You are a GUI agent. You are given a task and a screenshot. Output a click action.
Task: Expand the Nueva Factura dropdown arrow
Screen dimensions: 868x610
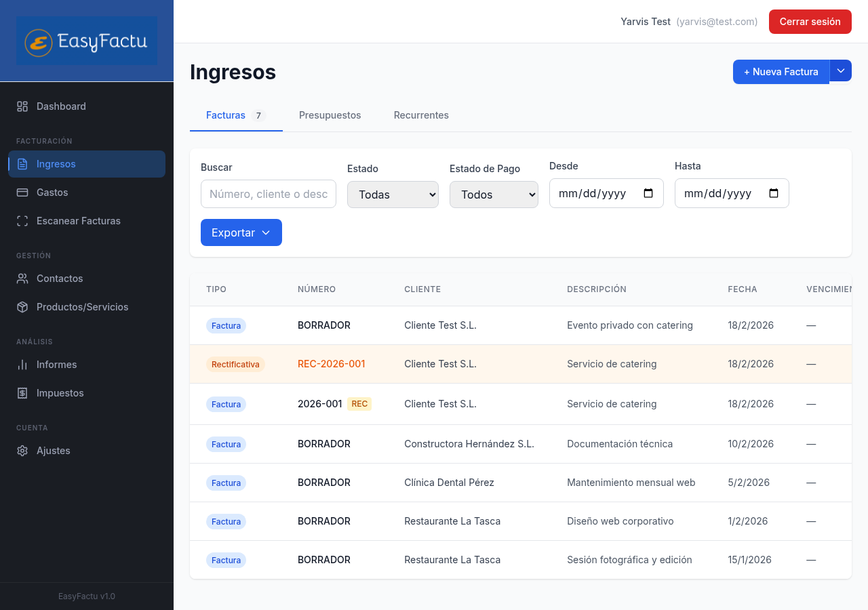pyautogui.click(x=841, y=70)
